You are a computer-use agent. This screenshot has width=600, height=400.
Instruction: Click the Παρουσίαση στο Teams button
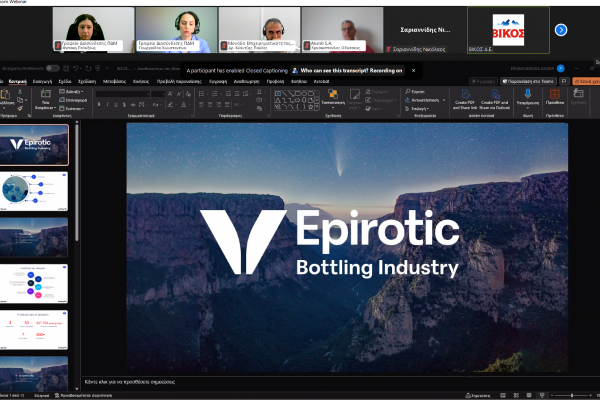pyautogui.click(x=528, y=81)
